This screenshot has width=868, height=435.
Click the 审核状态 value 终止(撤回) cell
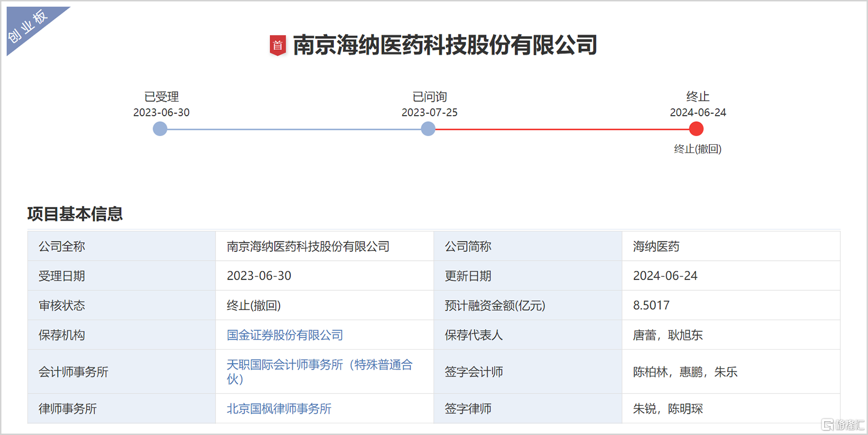click(x=325, y=306)
